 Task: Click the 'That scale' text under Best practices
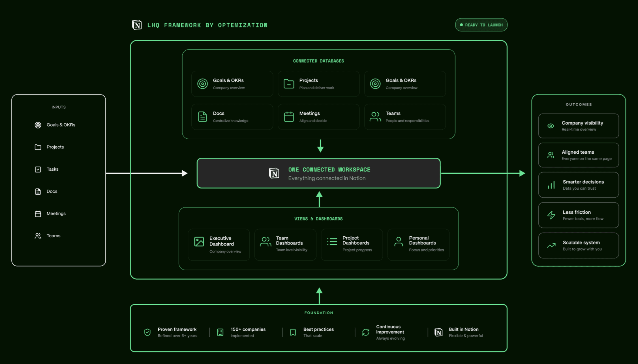pyautogui.click(x=313, y=336)
